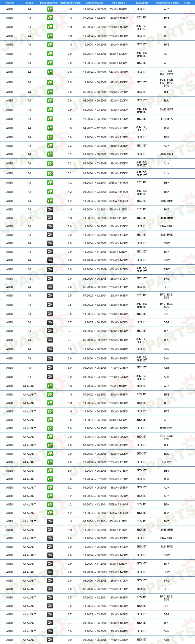Click the Oznaczenie silnika column header
The image size is (195, 644).
pos(167,3)
